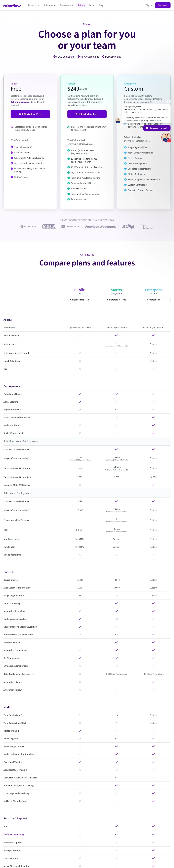Open the Pricing nav item
174x868 pixels.
tap(81, 5)
